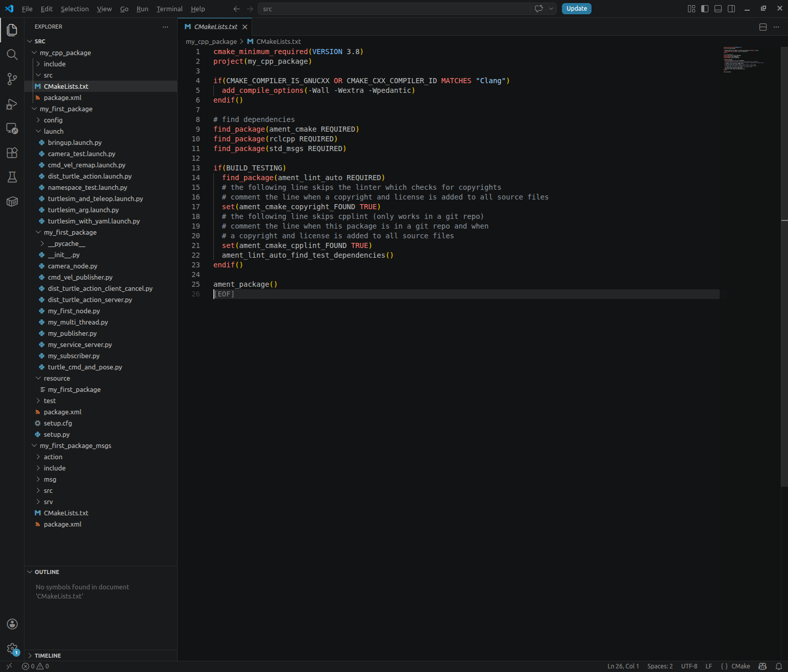Click my_cpp_package breadcrumb segment
Image resolution: width=788 pixels, height=672 pixels.
pyautogui.click(x=211, y=41)
